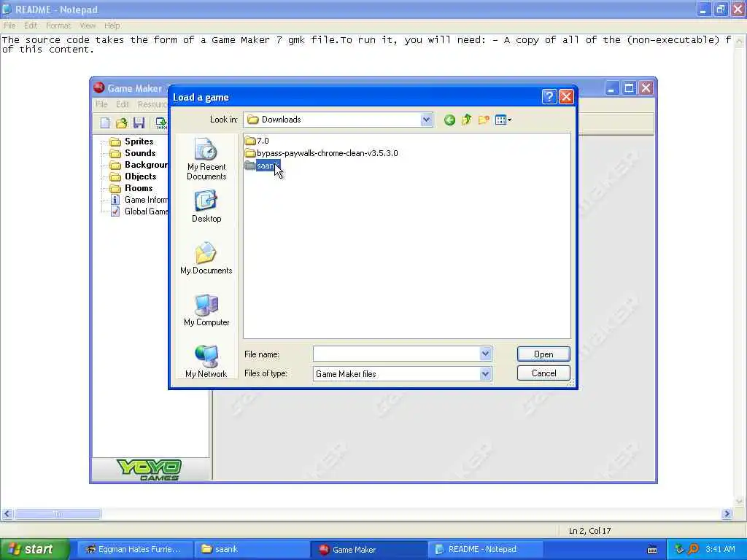Image resolution: width=747 pixels, height=560 pixels.
Task: Select bypass-paywalls-chrome-clean-v3.5.3.0 folder
Action: pyautogui.click(x=321, y=153)
